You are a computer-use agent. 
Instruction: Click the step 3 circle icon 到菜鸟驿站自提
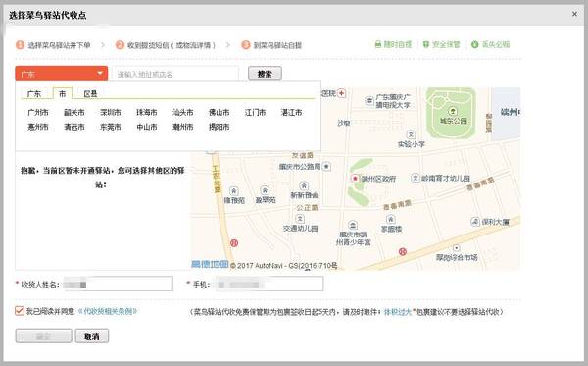point(246,45)
